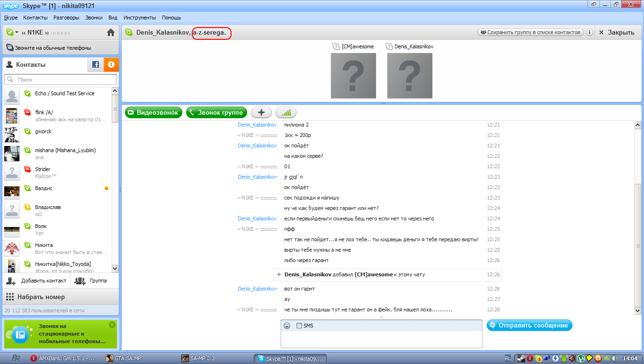Click the info icon beside save group
The height and width of the screenshot is (364, 644).
pos(590,32)
